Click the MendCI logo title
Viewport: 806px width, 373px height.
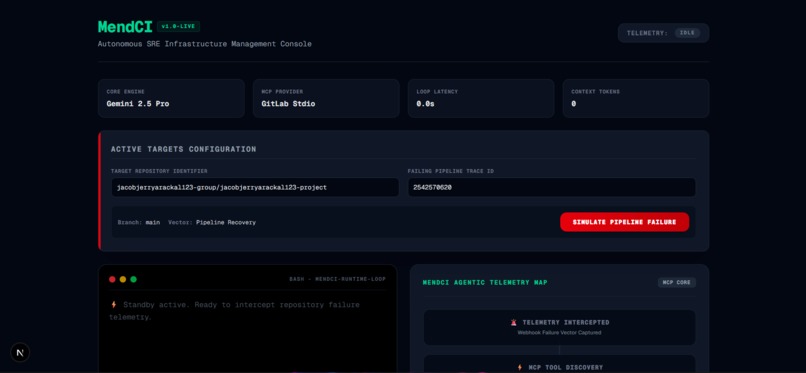[125, 27]
